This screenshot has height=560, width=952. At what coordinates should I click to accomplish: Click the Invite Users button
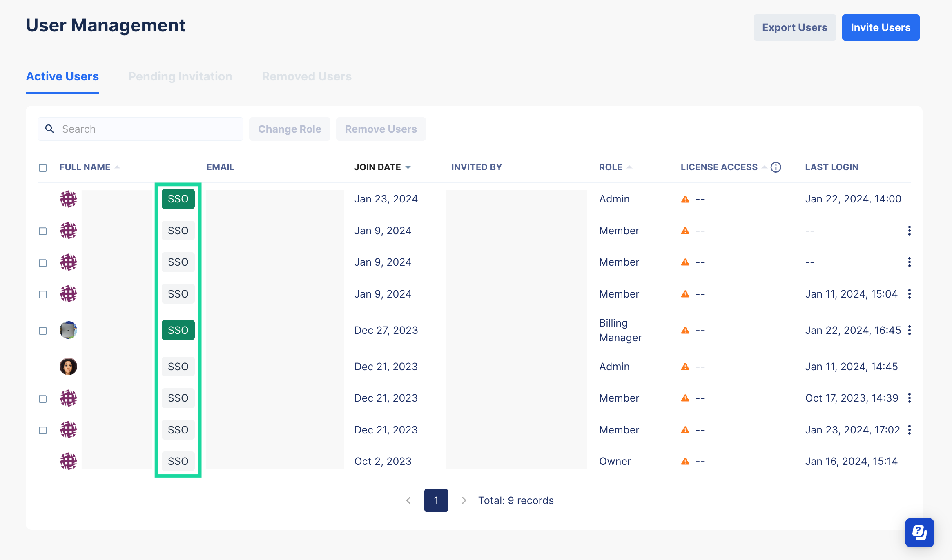coord(881,27)
